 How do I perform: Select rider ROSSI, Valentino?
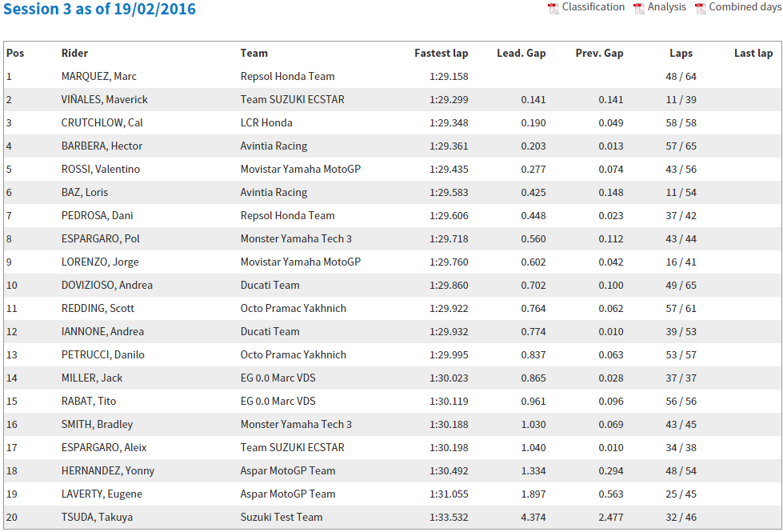101,170
